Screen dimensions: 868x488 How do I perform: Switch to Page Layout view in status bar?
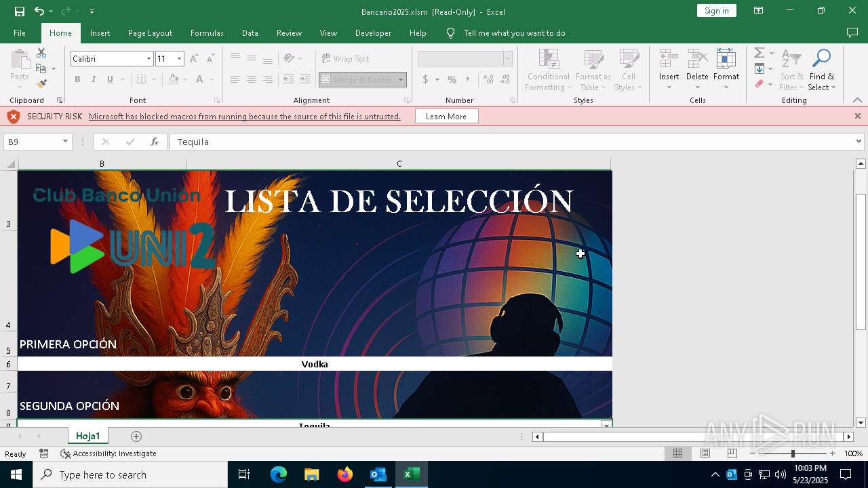[705, 453]
